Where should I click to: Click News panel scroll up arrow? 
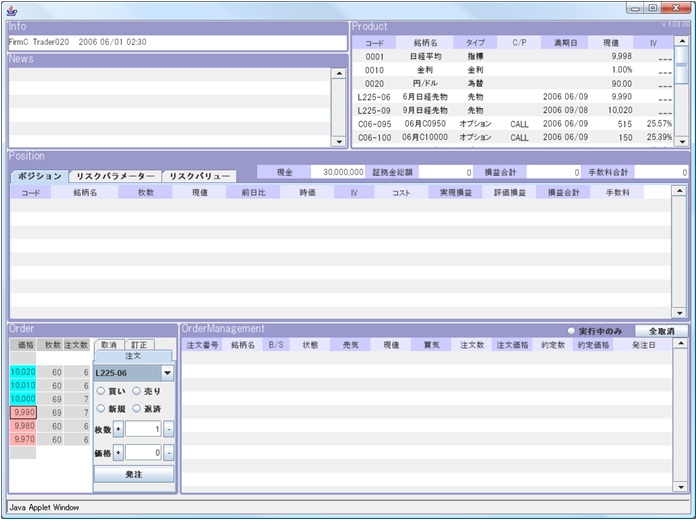tap(339, 73)
